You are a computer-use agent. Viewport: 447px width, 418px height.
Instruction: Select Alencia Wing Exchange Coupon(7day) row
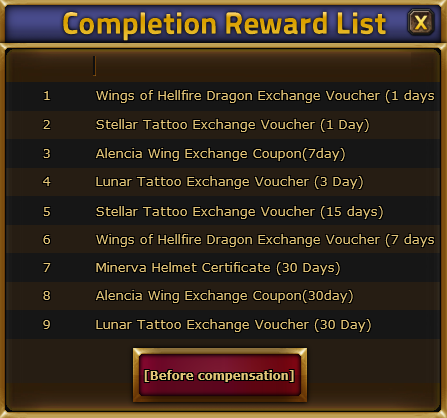[223, 153]
